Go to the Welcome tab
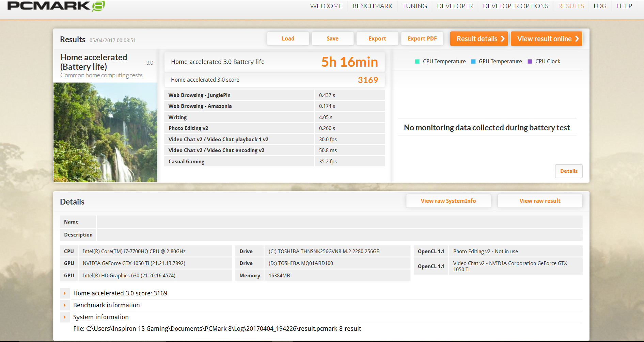 [x=326, y=6]
